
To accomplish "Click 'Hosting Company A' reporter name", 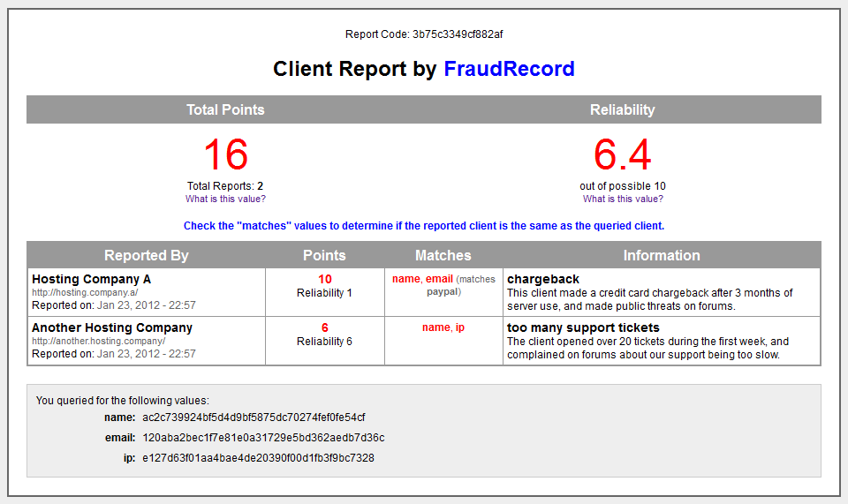I will click(91, 279).
